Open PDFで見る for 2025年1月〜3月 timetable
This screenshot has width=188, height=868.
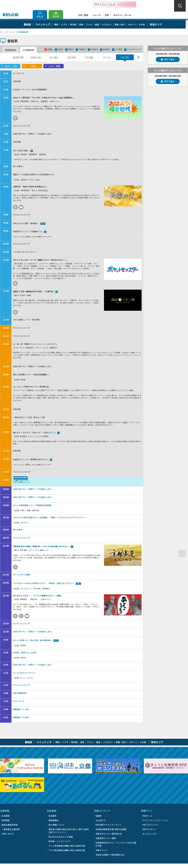(167, 60)
